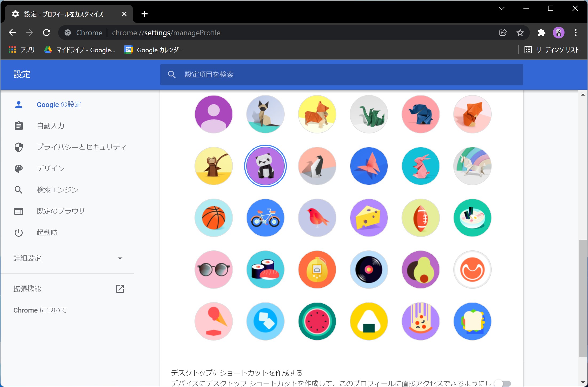
Task: Click the address bar URL
Action: click(166, 33)
